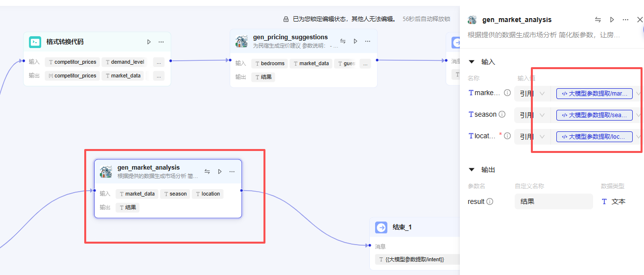Image resolution: width=644 pixels, height=275 pixels.
Task: Select the 结束_1 node title
Action: point(402,227)
